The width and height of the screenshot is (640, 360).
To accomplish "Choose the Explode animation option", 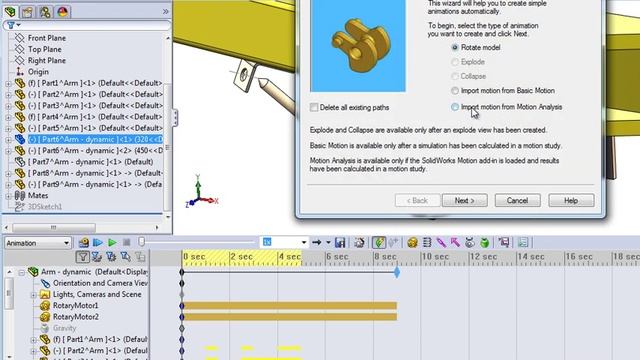I will [455, 62].
